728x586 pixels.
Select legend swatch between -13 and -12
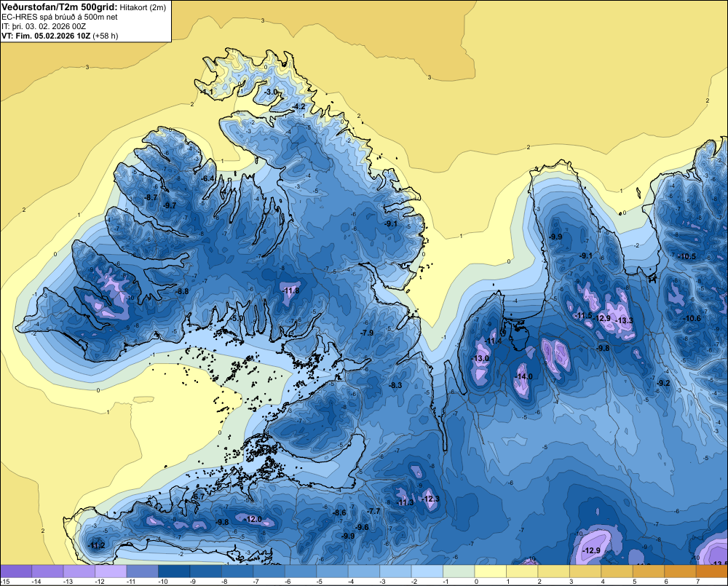(79, 571)
